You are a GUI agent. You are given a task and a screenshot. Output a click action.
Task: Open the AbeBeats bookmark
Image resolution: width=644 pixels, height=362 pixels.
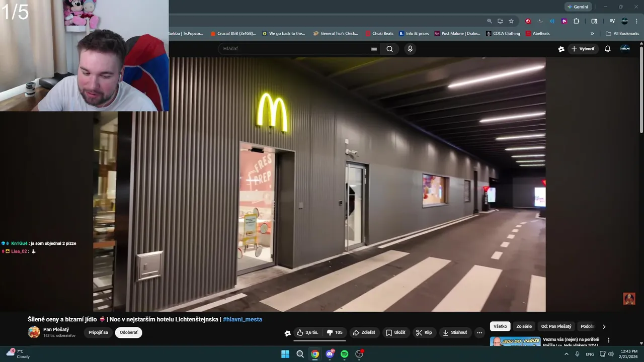coord(538,34)
